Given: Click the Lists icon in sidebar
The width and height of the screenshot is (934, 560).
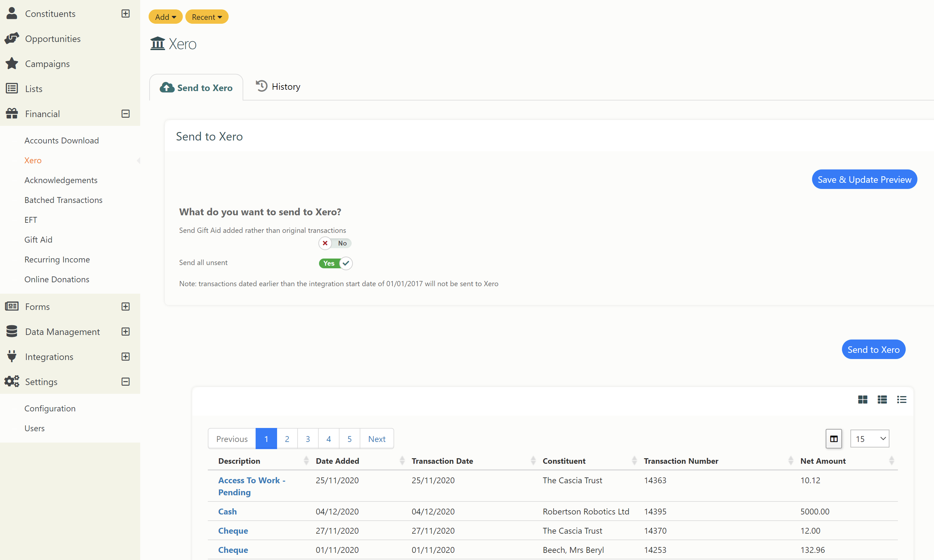Looking at the screenshot, I should pyautogui.click(x=12, y=89).
